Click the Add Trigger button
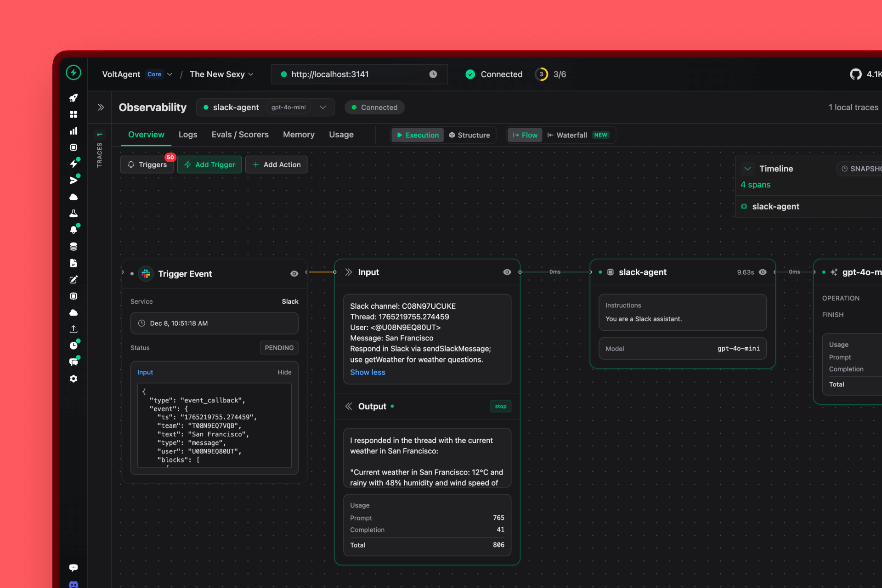 tap(209, 164)
